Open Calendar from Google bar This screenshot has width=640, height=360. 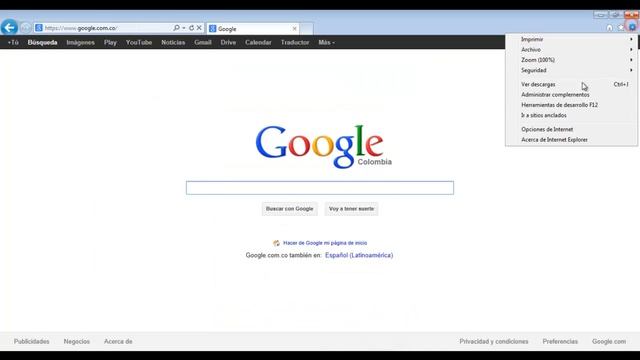[258, 42]
